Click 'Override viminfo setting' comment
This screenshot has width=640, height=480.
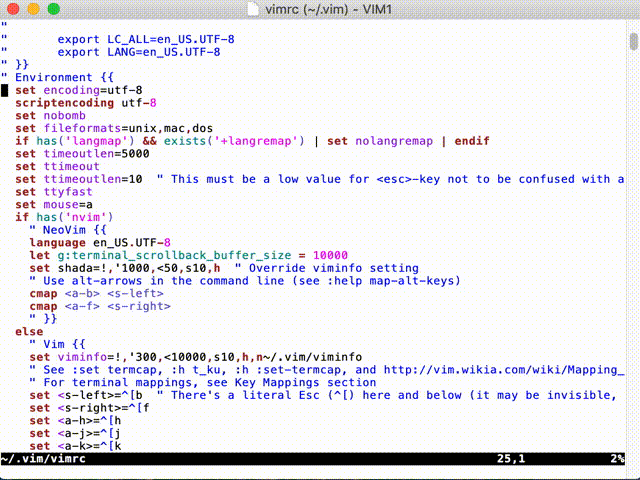pos(333,268)
